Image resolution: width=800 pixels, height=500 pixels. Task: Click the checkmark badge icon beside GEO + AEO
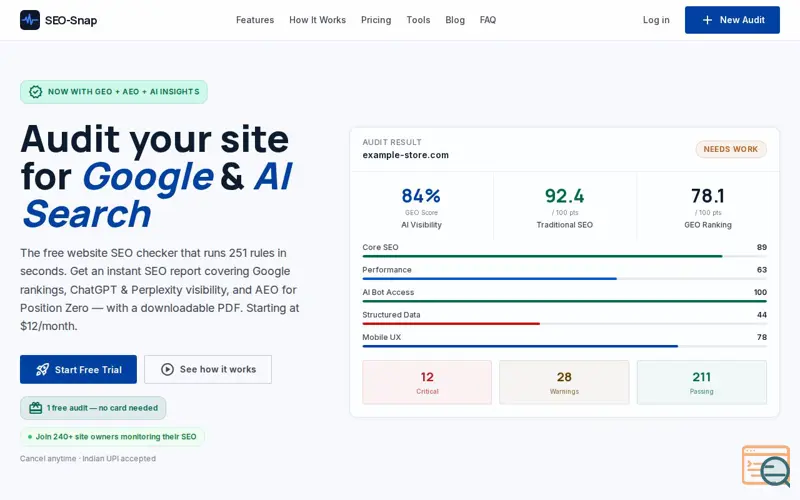[x=35, y=92]
